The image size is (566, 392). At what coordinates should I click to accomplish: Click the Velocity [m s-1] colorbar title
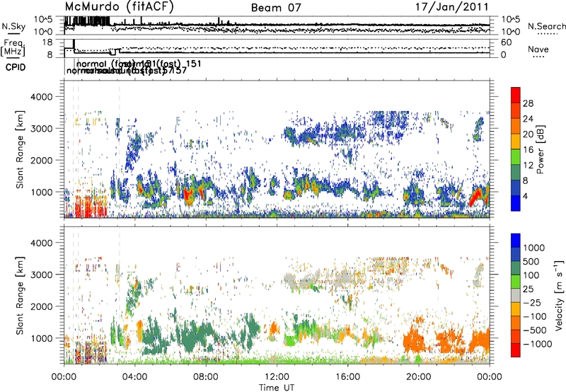click(x=559, y=295)
